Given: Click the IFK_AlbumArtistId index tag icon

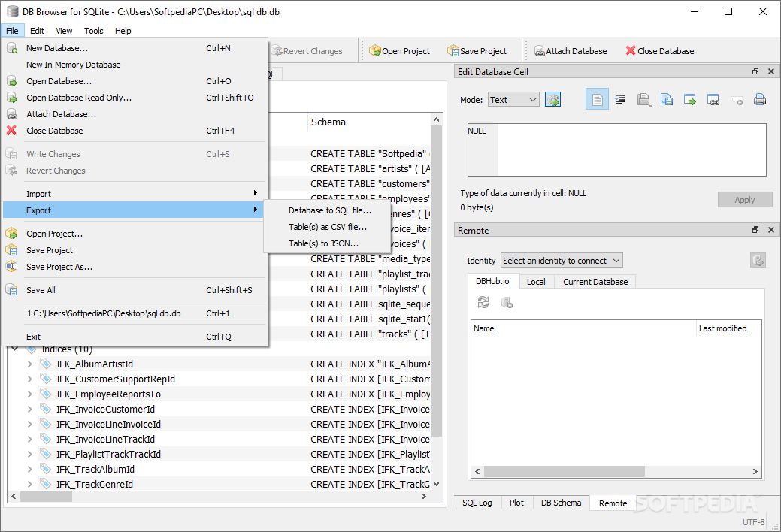Looking at the screenshot, I should pos(45,364).
